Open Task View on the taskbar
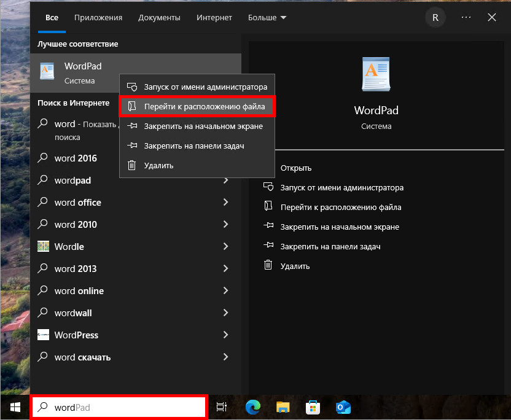This screenshot has height=420, width=511. 221,406
